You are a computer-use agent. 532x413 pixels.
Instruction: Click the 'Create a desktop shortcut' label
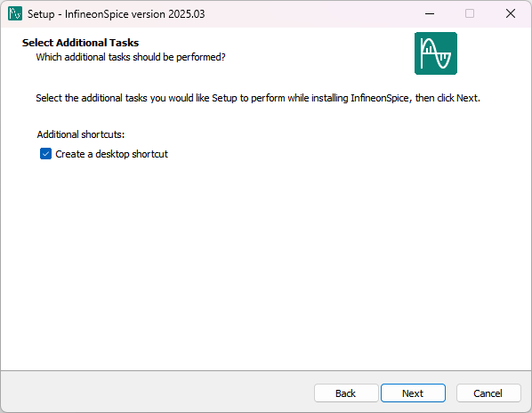click(111, 154)
